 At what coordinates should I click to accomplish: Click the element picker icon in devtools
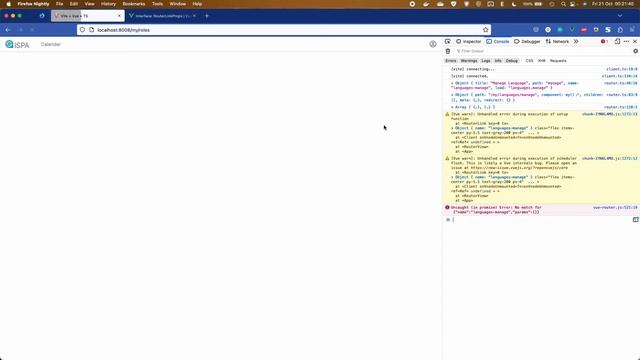pyautogui.click(x=448, y=41)
